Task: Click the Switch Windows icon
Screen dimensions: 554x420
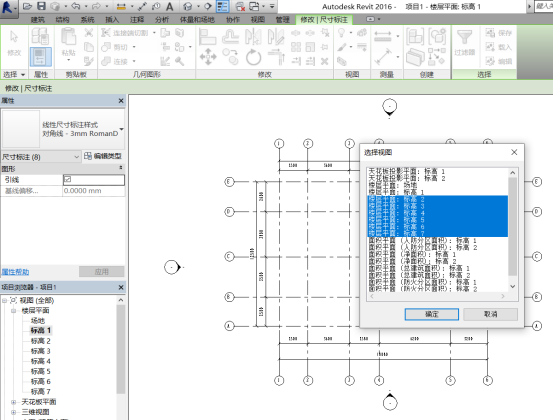Action: tap(254, 6)
